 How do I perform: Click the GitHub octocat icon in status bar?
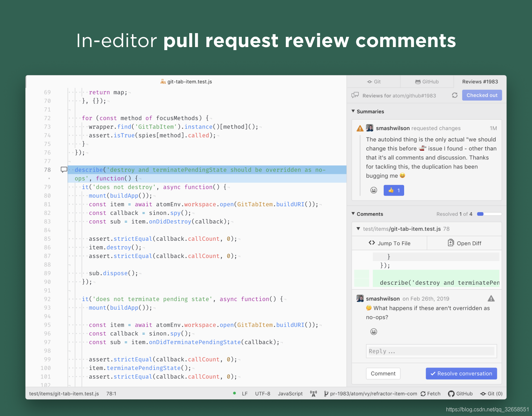(x=451, y=393)
